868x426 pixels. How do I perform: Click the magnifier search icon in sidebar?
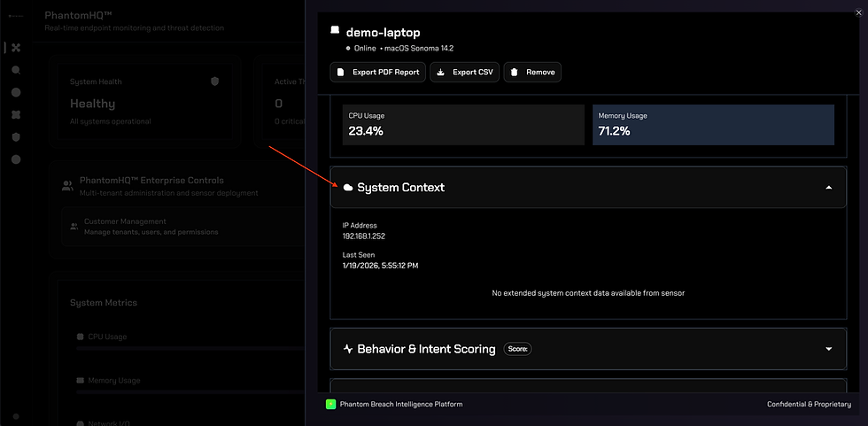[16, 70]
